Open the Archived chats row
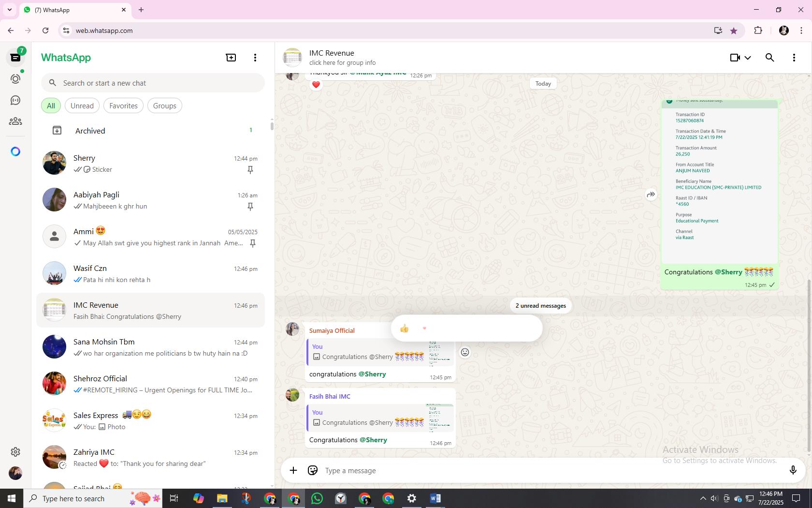 pyautogui.click(x=151, y=131)
